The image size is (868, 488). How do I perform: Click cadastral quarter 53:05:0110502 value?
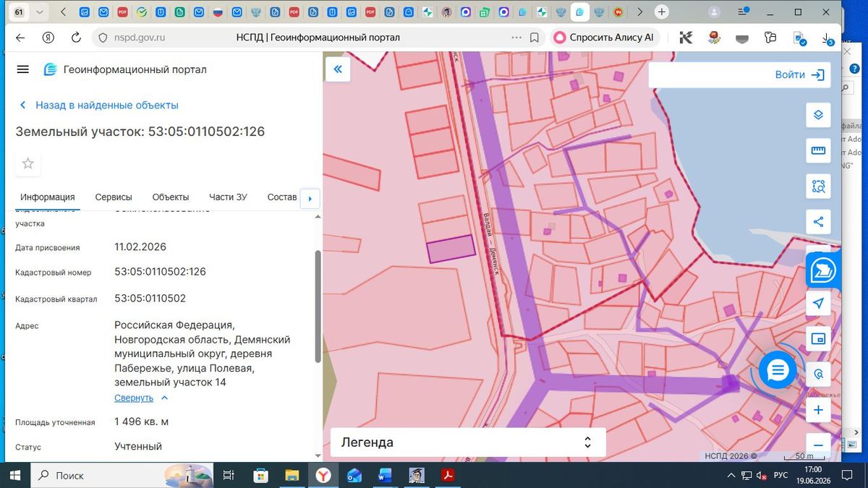point(150,298)
